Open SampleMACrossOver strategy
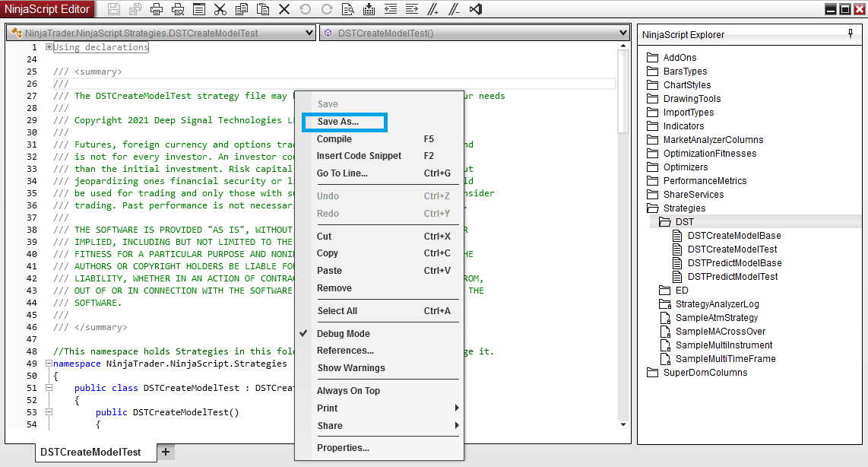The width and height of the screenshot is (868, 467). [x=721, y=332]
